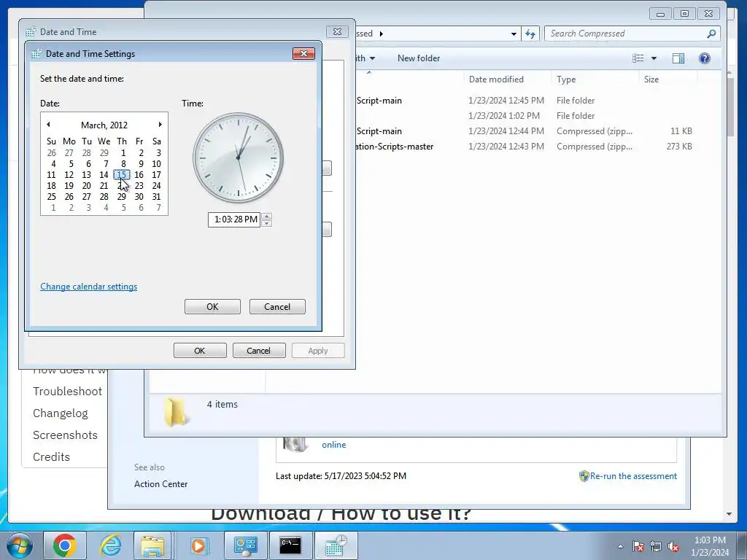The height and width of the screenshot is (560, 747).
Task: Open the view options dropdown arrow
Action: point(654,58)
